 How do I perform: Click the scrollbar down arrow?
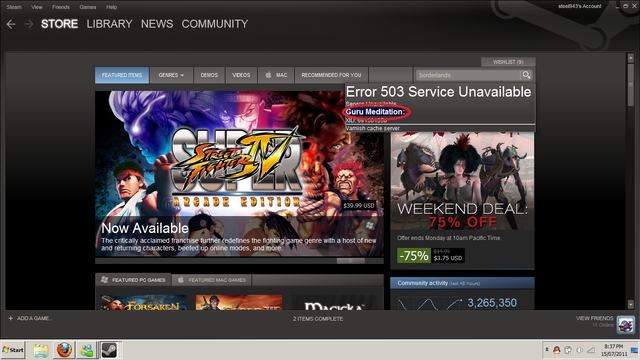coord(631,304)
